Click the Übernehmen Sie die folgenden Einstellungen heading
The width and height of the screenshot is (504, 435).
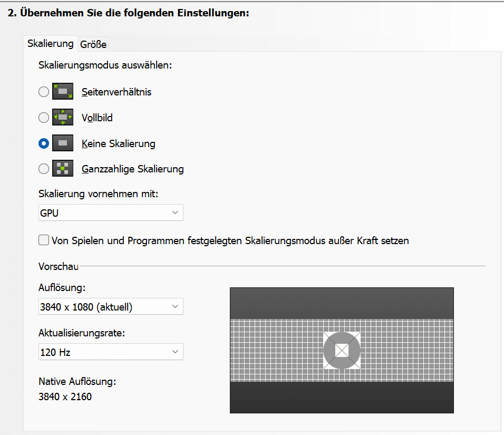(128, 13)
